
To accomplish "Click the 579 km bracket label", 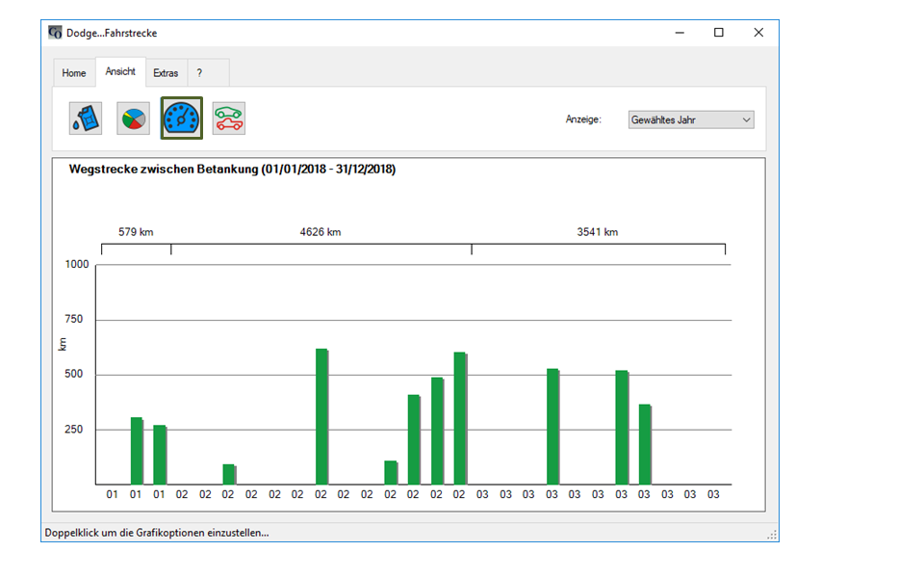I will [x=136, y=232].
